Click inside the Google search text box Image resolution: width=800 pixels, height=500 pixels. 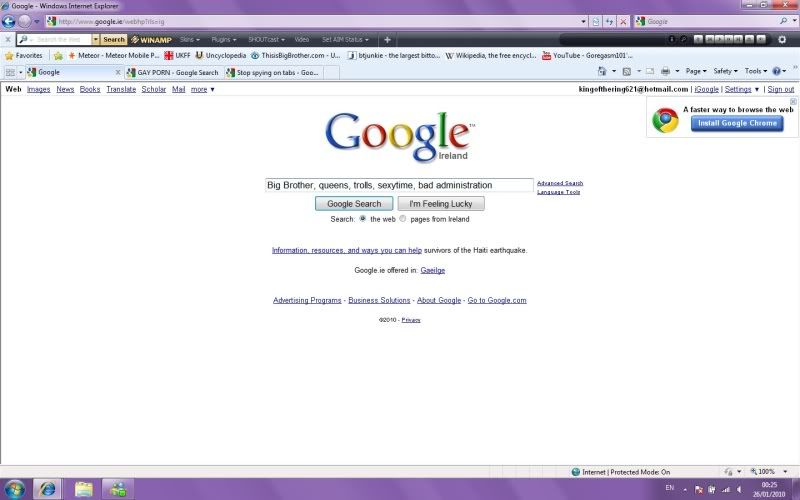(398, 185)
